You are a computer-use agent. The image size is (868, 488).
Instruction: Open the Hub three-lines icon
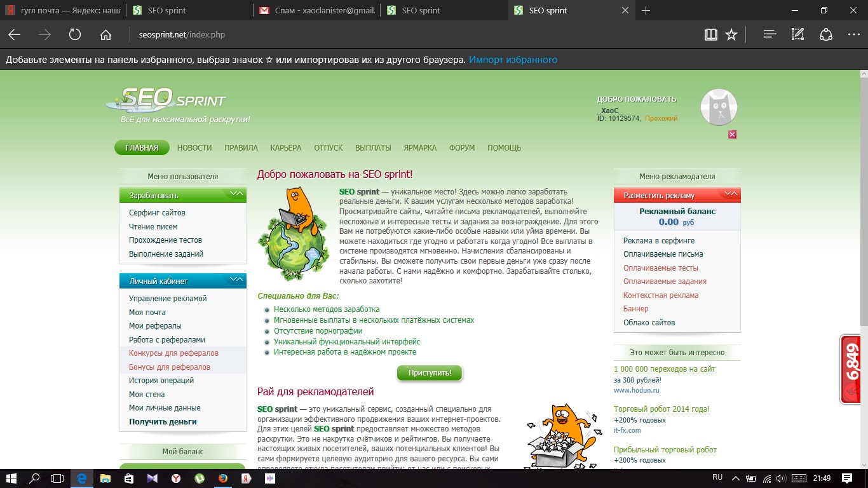tap(770, 35)
